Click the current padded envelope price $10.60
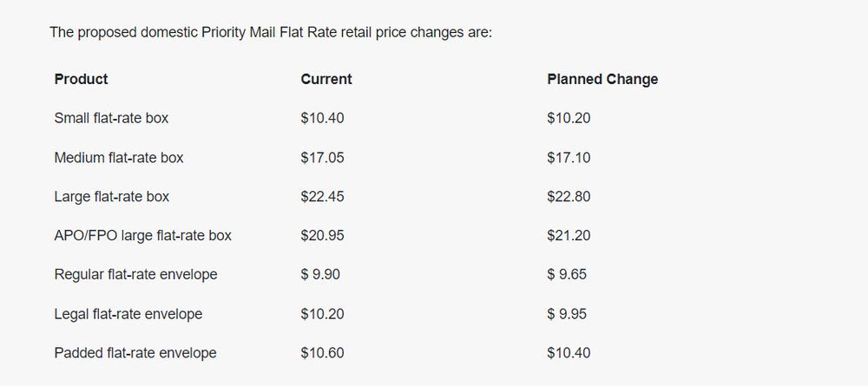Screen dimensions: 868x386 tap(323, 353)
